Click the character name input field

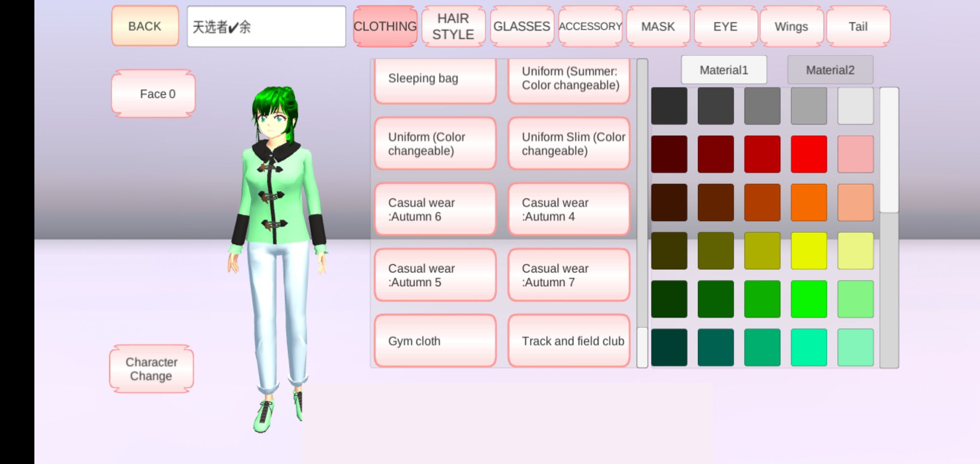(x=266, y=27)
